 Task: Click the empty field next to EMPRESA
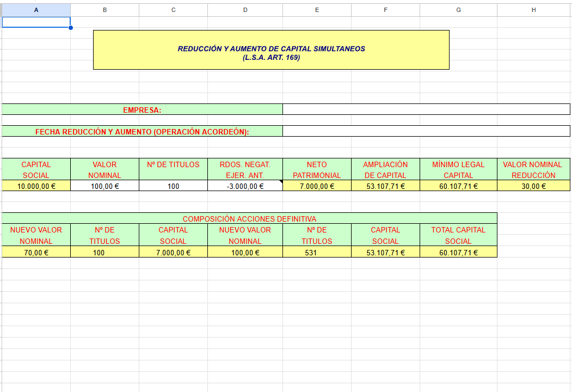[x=426, y=109]
